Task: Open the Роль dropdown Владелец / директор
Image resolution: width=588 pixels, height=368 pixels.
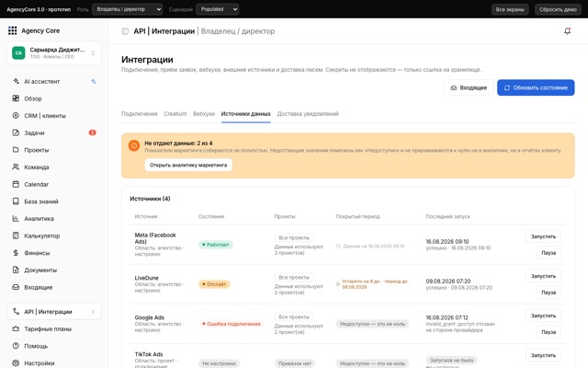Action: click(128, 9)
